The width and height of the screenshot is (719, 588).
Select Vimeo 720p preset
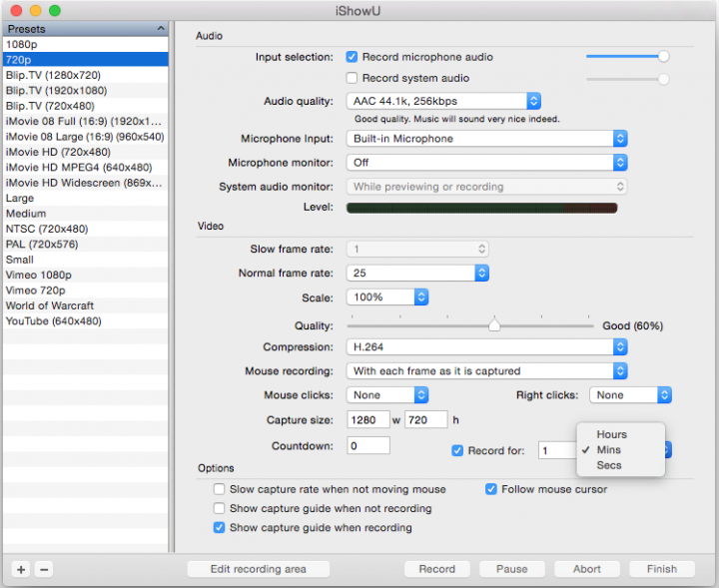(x=86, y=291)
